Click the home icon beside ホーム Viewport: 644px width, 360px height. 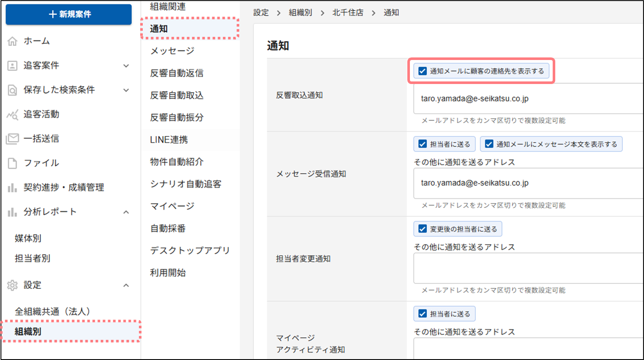[12, 42]
